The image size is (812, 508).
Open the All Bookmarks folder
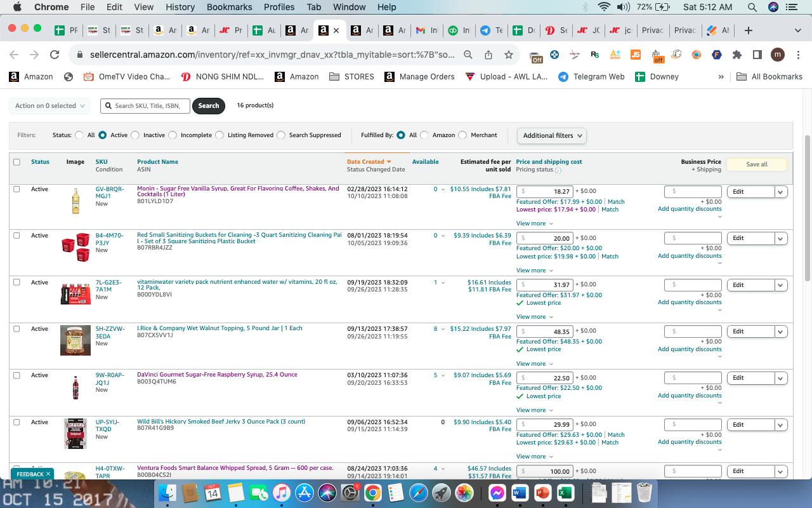pos(769,77)
